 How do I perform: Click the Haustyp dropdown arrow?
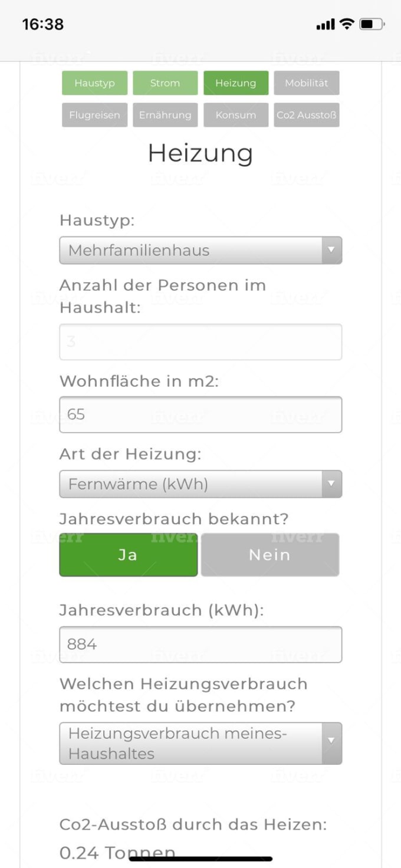tap(331, 250)
